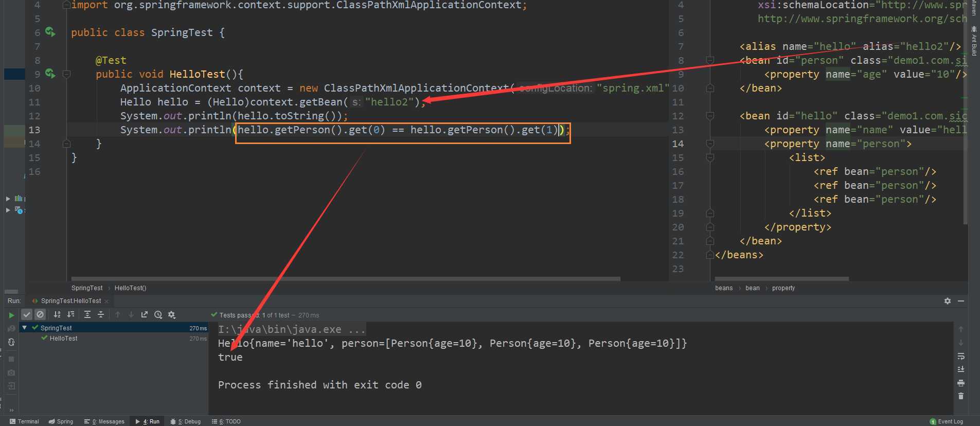The height and width of the screenshot is (426, 980).
Task: Click exit icon in Run sidebar
Action: [x=11, y=386]
